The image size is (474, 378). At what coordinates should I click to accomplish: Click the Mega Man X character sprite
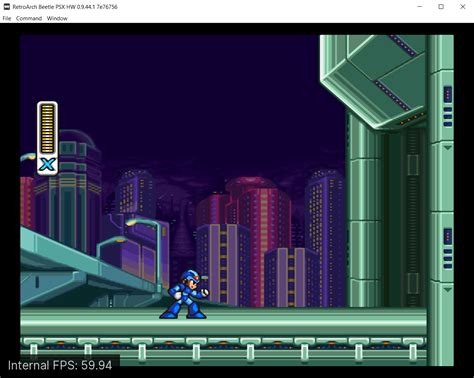184,294
